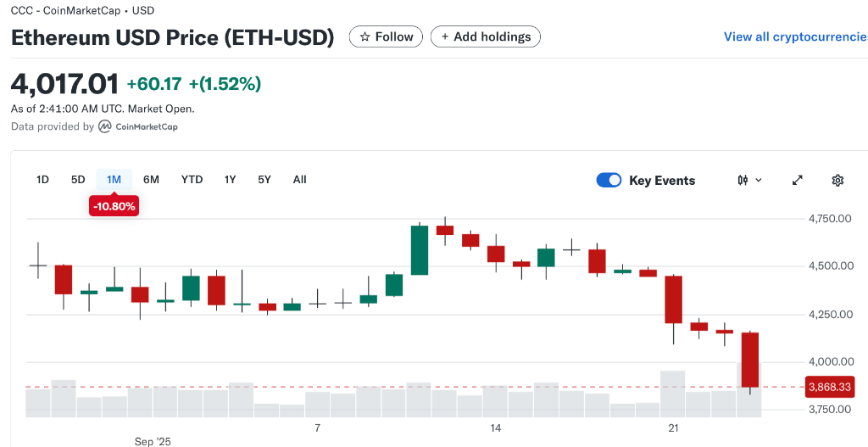Screen dimensions: 868x447
Task: Click the plus icon in Add holdings
Action: pos(445,36)
